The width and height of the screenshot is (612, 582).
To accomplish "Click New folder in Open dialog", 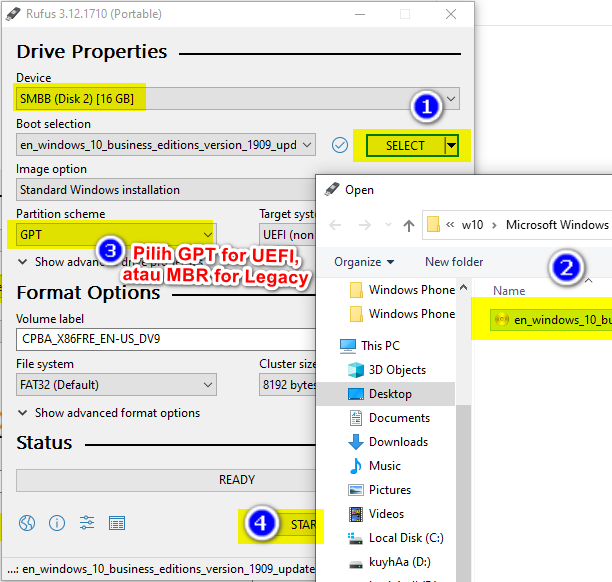I will point(454,262).
